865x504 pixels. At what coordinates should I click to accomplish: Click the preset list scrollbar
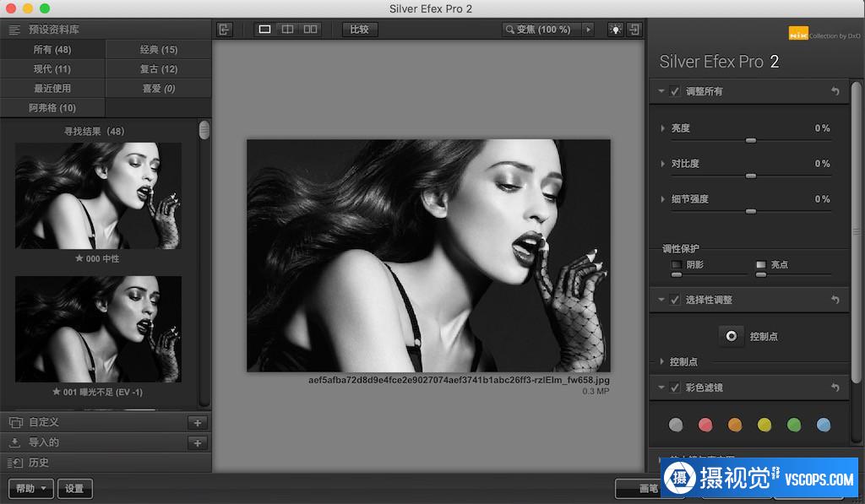204,131
